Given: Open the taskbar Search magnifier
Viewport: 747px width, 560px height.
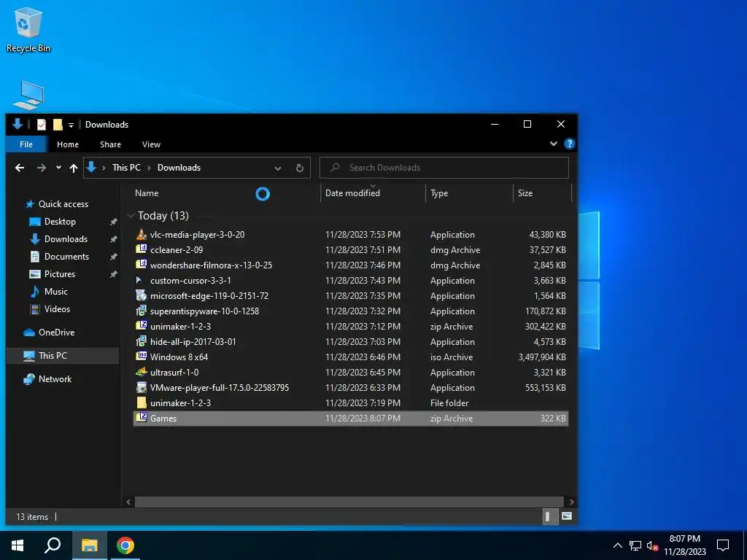Looking at the screenshot, I should (x=53, y=545).
